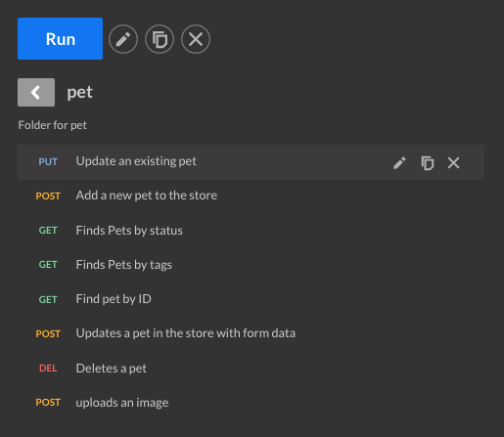
Task: Edit the Update an existing pet request
Action: (x=399, y=162)
